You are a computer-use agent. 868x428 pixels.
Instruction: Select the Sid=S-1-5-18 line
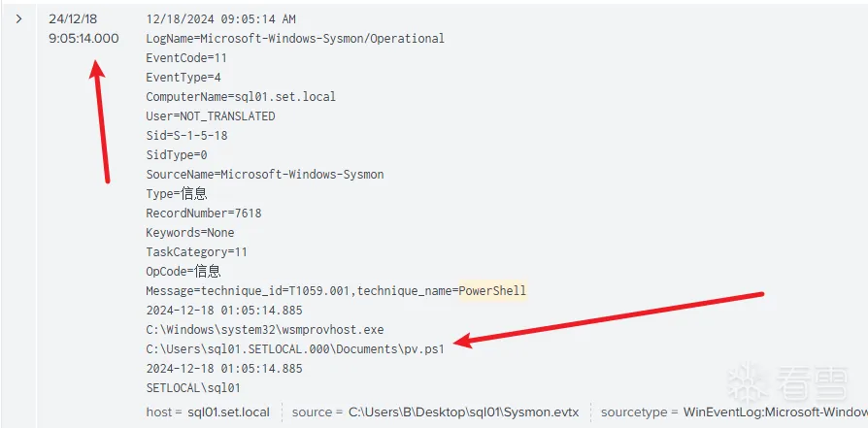tap(186, 135)
